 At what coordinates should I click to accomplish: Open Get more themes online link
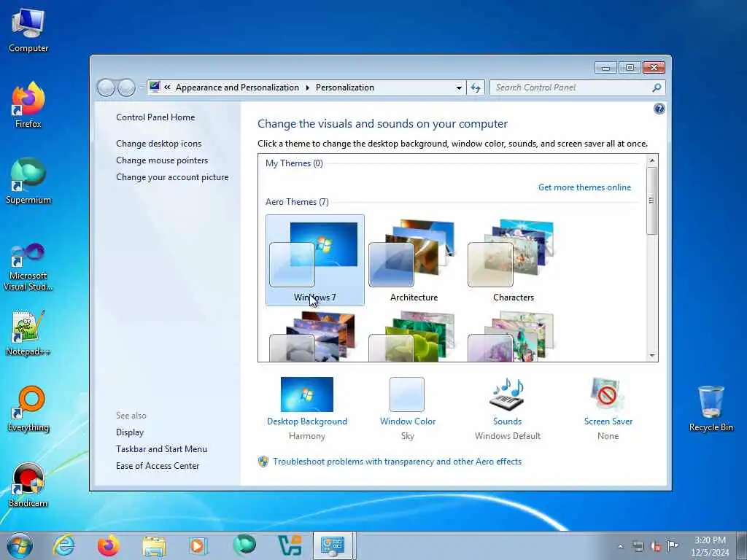pos(584,187)
